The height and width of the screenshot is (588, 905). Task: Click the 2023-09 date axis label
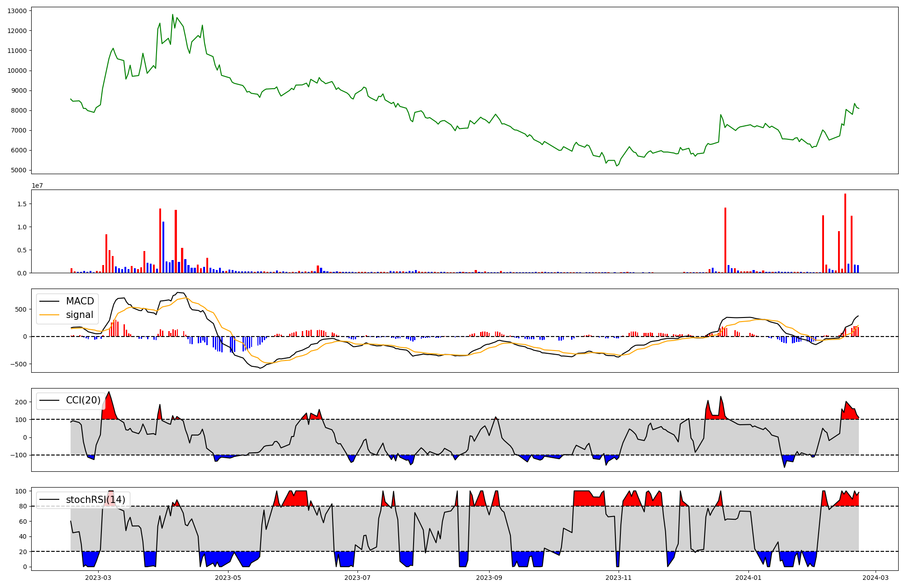click(x=489, y=578)
